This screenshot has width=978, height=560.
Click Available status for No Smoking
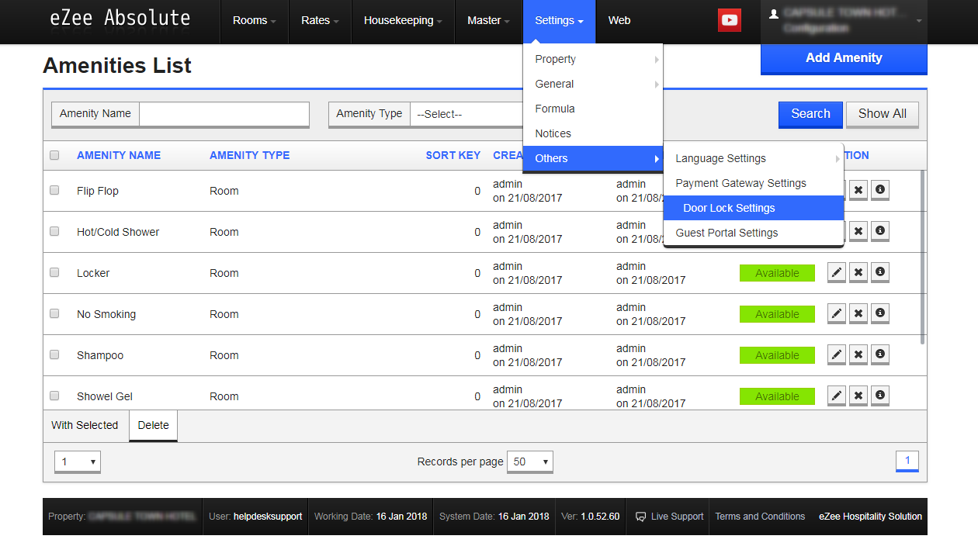click(777, 314)
